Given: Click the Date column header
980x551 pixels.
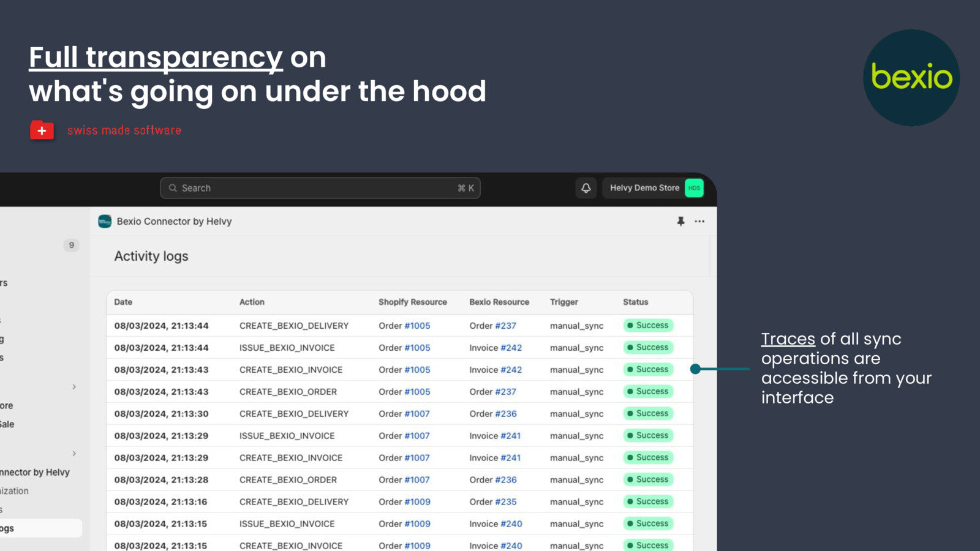Looking at the screenshot, I should 123,302.
